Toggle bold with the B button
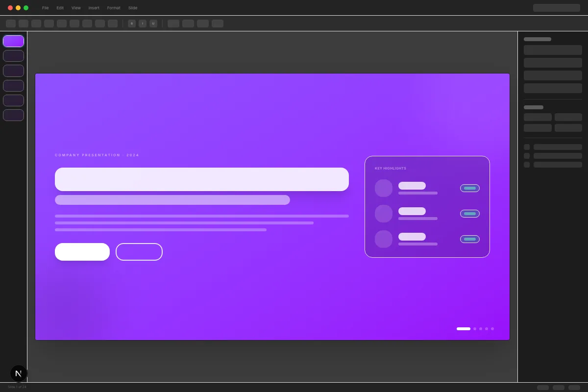The width and height of the screenshot is (588, 392). pyautogui.click(x=132, y=24)
